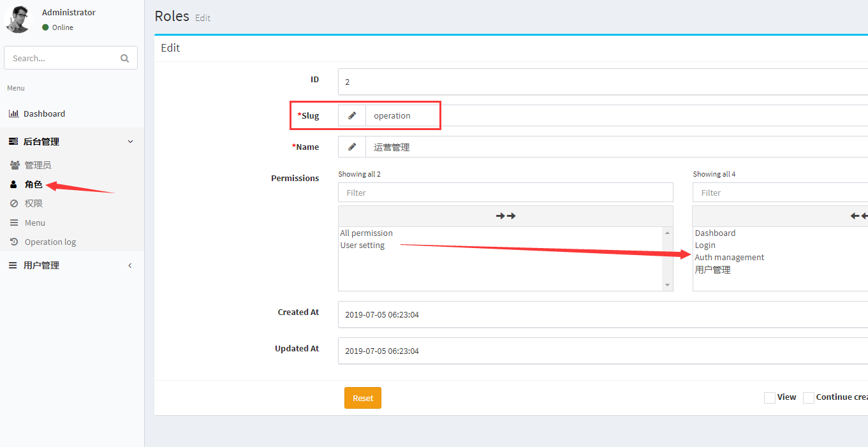This screenshot has height=447, width=868.
Task: Click the Dashboard bar chart icon
Action: [13, 114]
